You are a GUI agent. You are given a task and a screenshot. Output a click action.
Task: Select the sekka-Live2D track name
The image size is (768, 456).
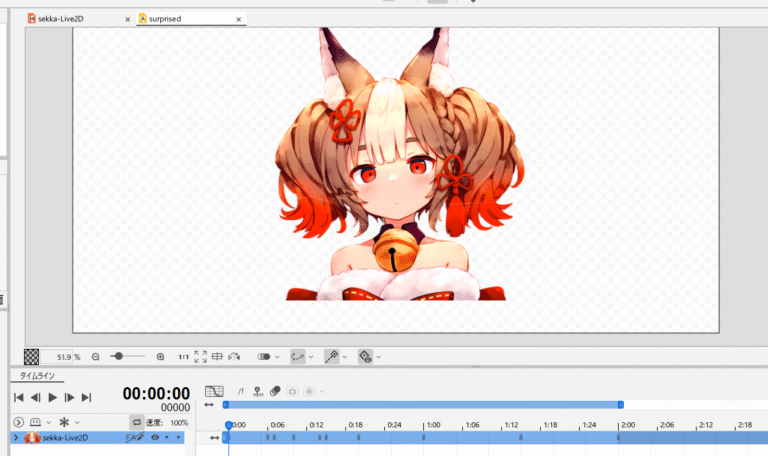[x=65, y=437]
